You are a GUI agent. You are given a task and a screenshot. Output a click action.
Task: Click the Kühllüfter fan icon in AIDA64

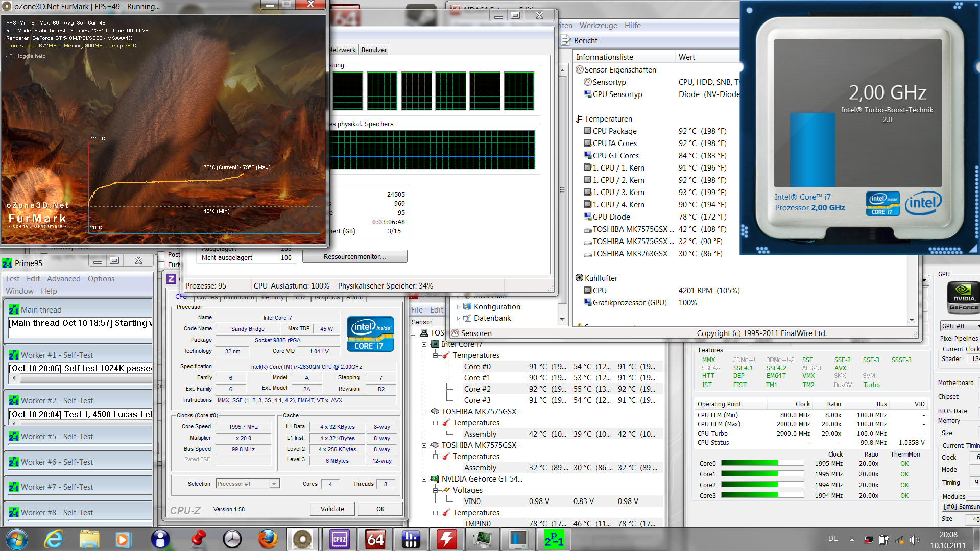coord(580,278)
